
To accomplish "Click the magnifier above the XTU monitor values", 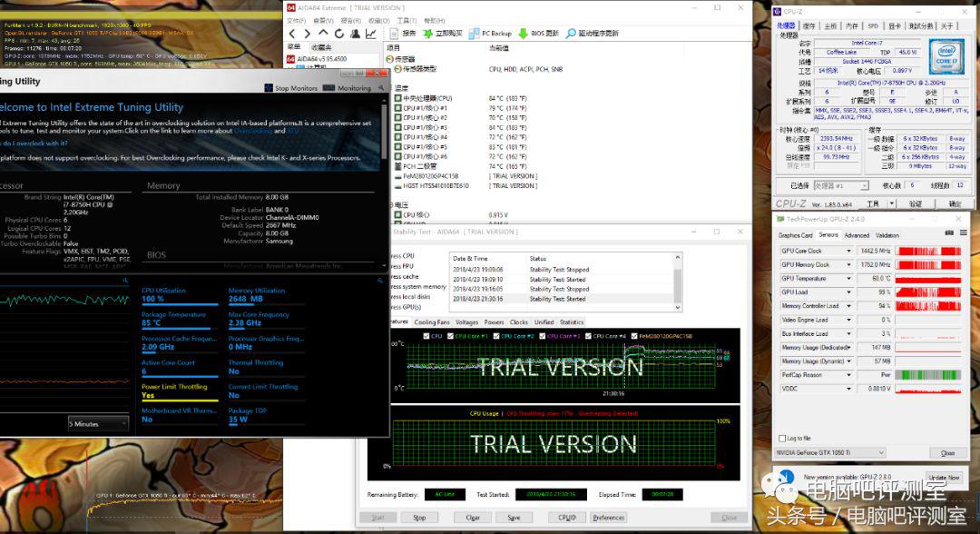I will [379, 281].
